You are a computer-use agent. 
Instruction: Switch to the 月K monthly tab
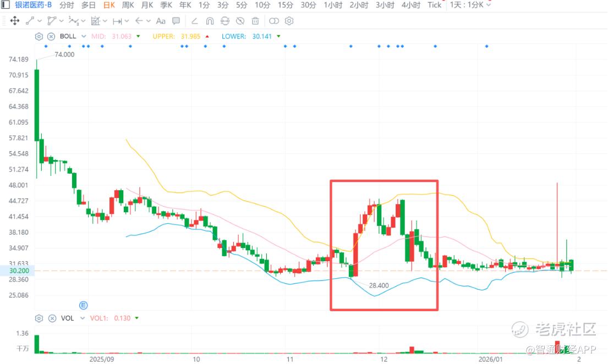[x=147, y=5]
